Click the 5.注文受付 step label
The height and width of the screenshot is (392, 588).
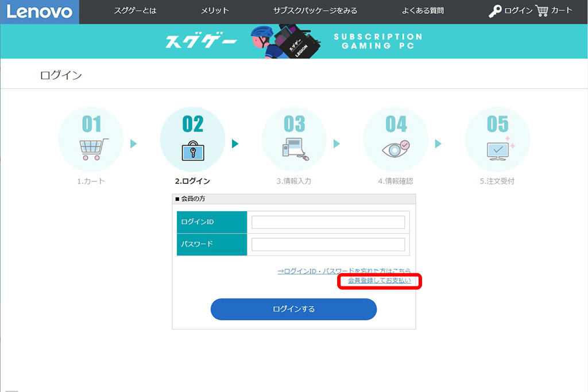point(497,181)
